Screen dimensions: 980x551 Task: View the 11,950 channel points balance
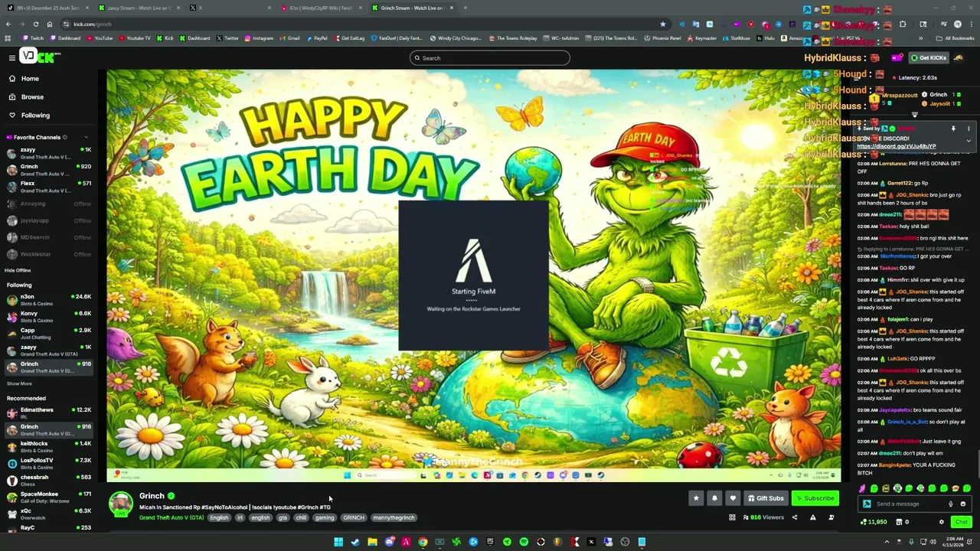click(x=874, y=522)
